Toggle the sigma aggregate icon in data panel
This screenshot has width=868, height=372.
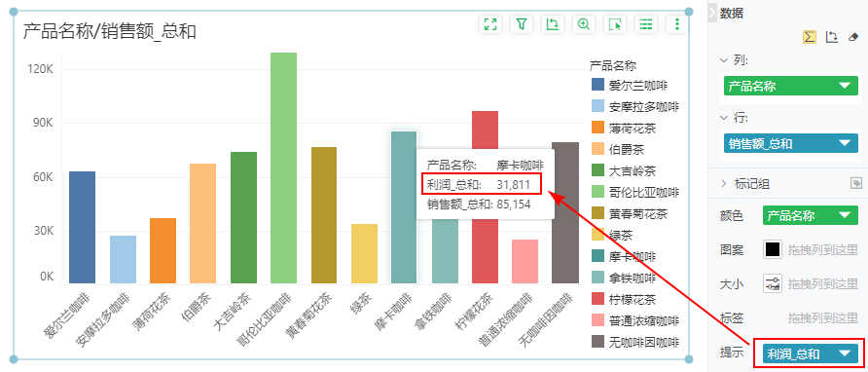pos(810,37)
